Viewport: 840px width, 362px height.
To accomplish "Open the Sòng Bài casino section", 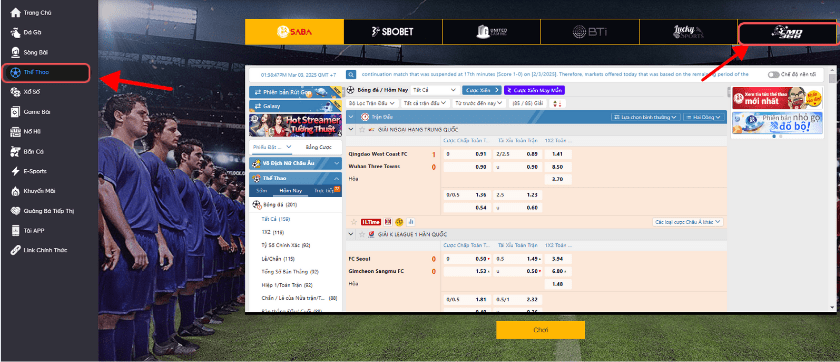I will (32, 52).
